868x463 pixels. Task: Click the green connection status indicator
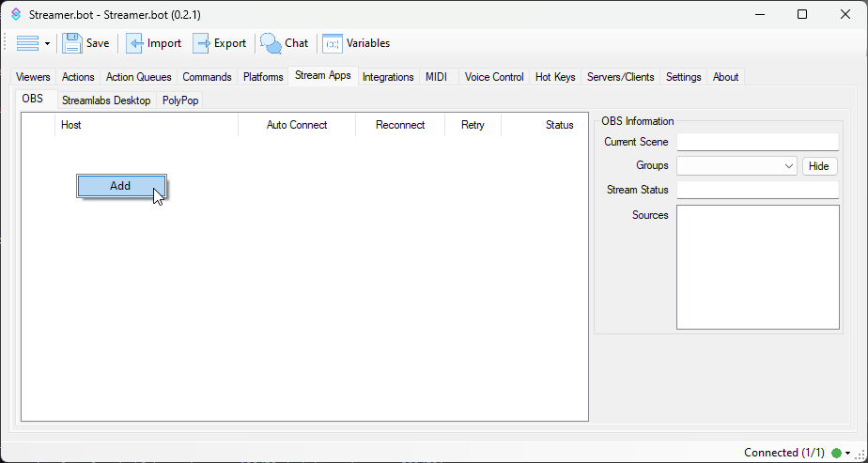tap(836, 453)
